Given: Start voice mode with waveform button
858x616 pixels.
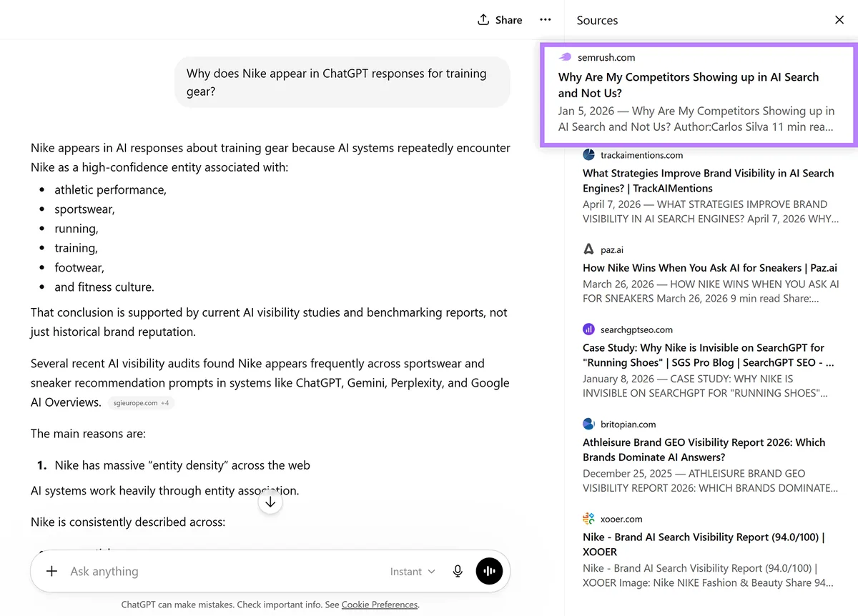Looking at the screenshot, I should (490, 571).
